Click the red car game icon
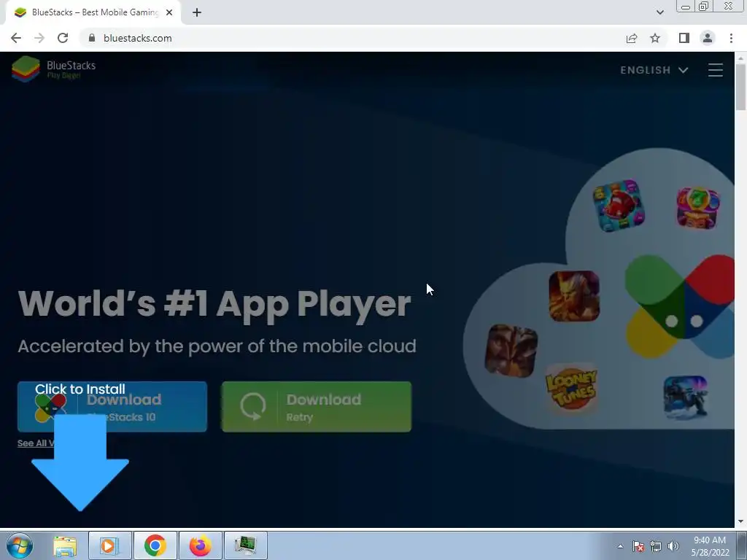Screen dimensions: 747x560 click(x=619, y=205)
